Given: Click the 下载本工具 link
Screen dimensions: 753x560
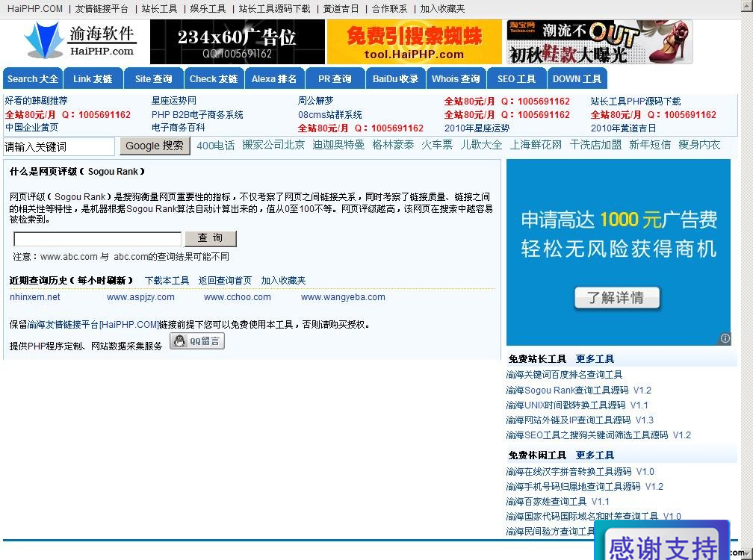Looking at the screenshot, I should pyautogui.click(x=167, y=280).
